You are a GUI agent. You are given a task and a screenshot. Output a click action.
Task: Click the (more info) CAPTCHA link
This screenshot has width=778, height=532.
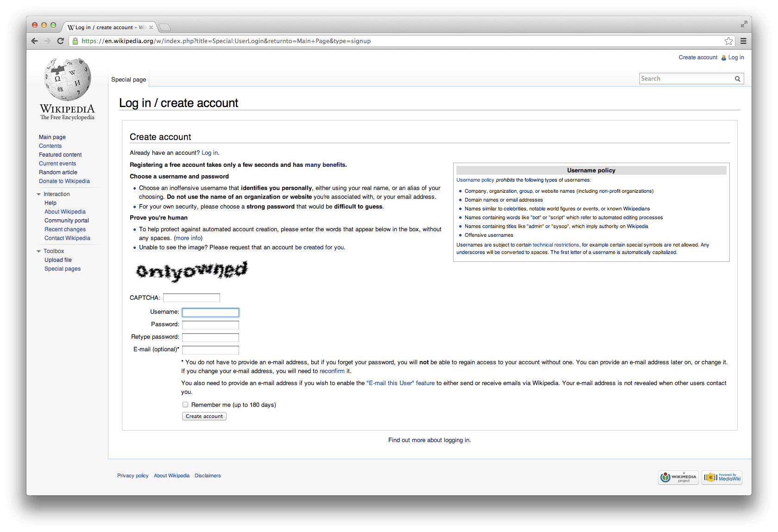click(x=188, y=238)
